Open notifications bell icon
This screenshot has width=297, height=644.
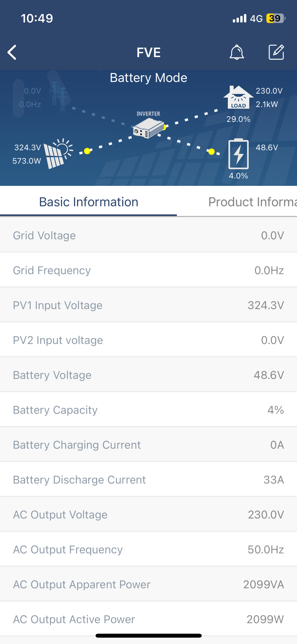(x=237, y=52)
